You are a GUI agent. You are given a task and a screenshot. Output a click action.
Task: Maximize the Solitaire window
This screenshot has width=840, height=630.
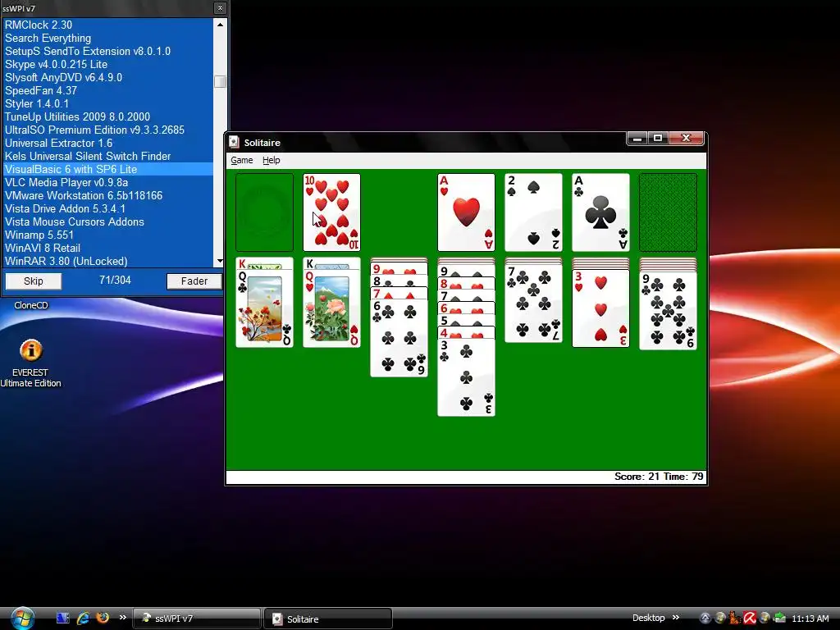pos(659,138)
